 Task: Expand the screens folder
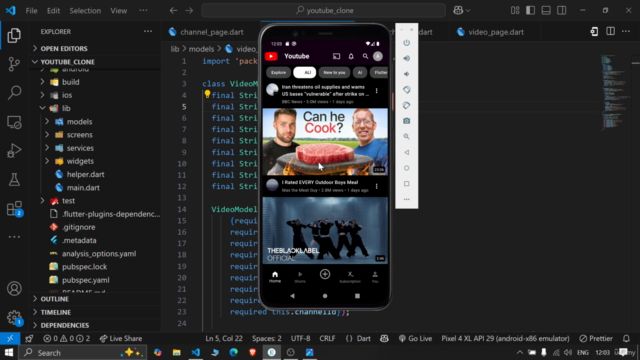pos(79,135)
